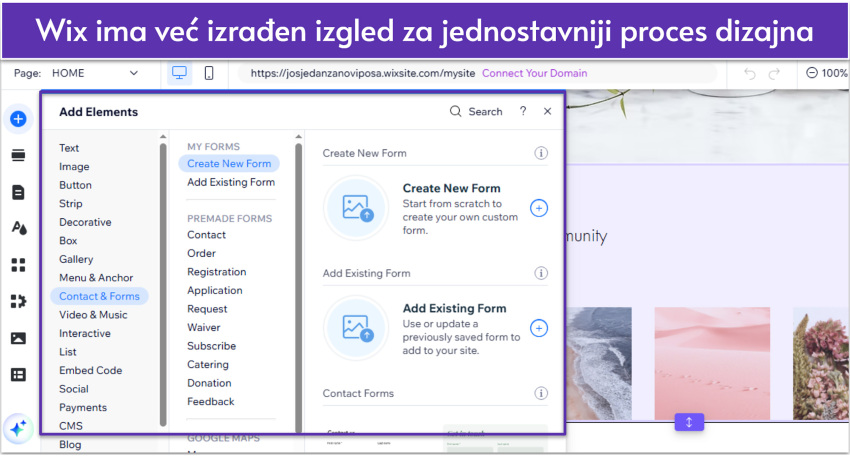
Task: Select Menu & Anchor category
Action: (96, 278)
